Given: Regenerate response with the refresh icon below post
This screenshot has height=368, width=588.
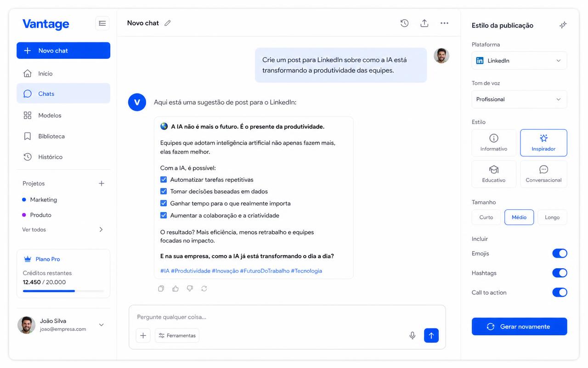Looking at the screenshot, I should [x=204, y=288].
